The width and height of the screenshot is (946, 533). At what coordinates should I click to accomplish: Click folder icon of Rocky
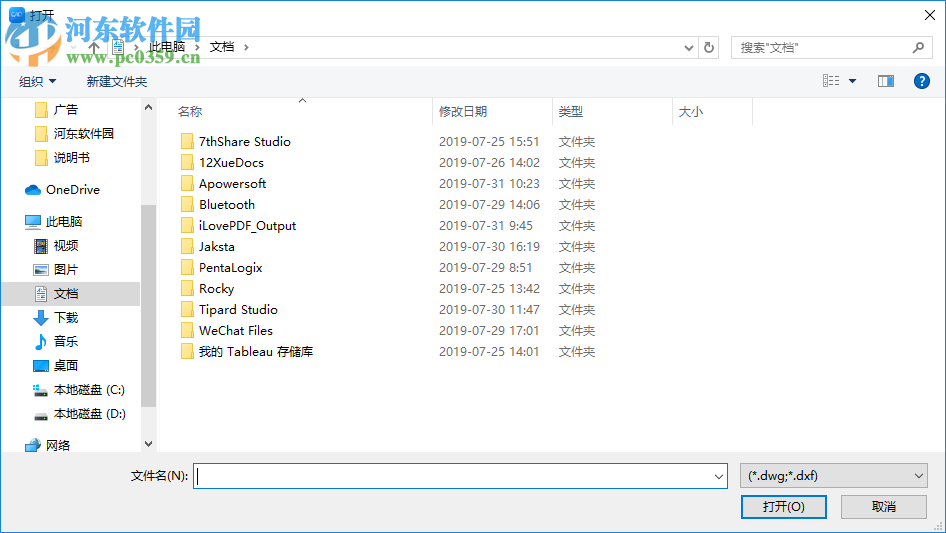(187, 289)
